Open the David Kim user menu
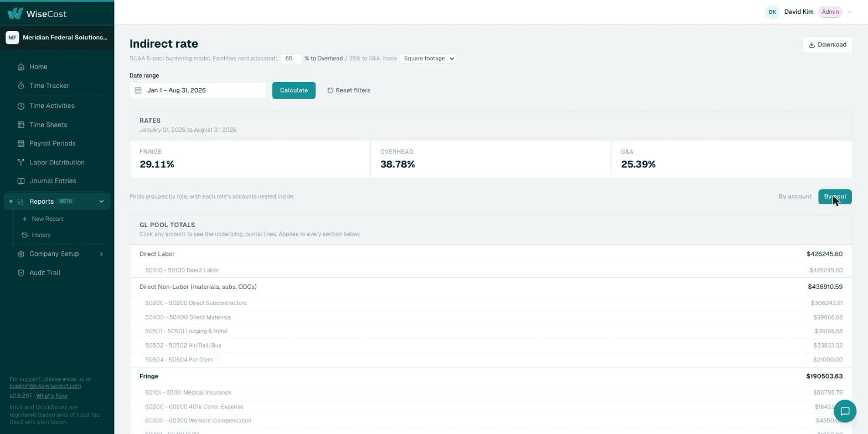Screen dimensions: 868x434 pos(809,12)
